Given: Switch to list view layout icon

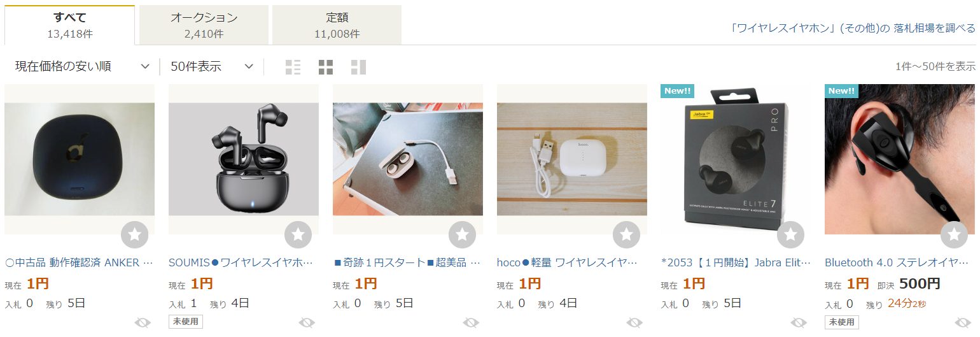Looking at the screenshot, I should coord(293,67).
